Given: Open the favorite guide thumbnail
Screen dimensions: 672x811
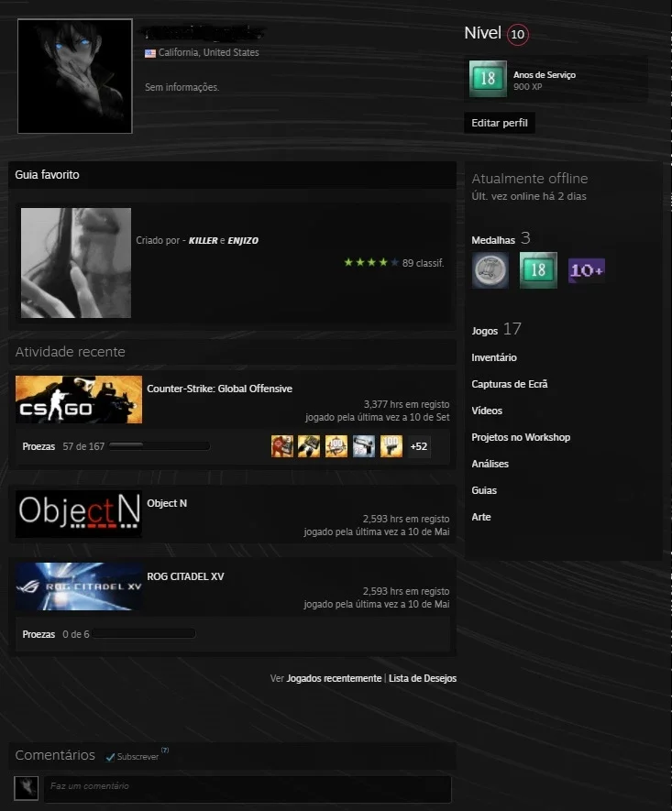Looking at the screenshot, I should click(x=76, y=263).
